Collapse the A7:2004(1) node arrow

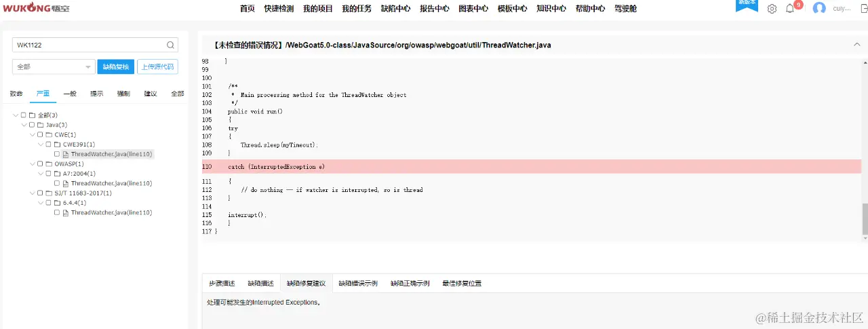[x=40, y=174]
